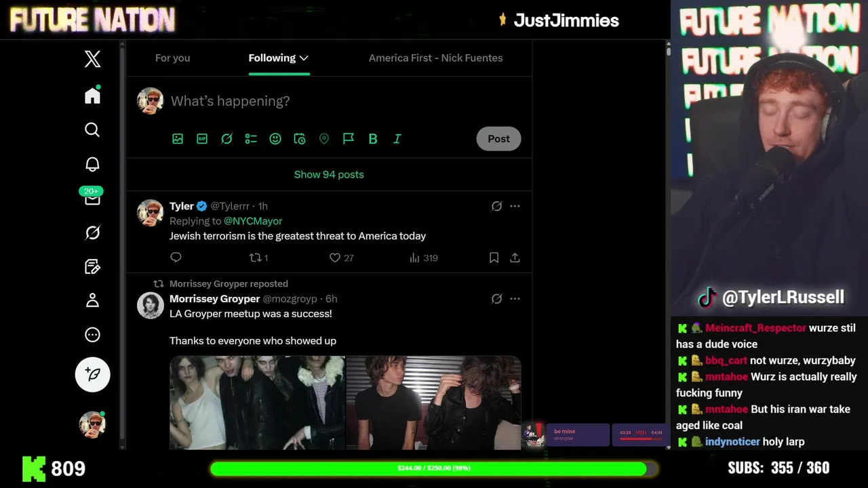Schedule post calendar icon
The image size is (868, 488).
click(300, 138)
